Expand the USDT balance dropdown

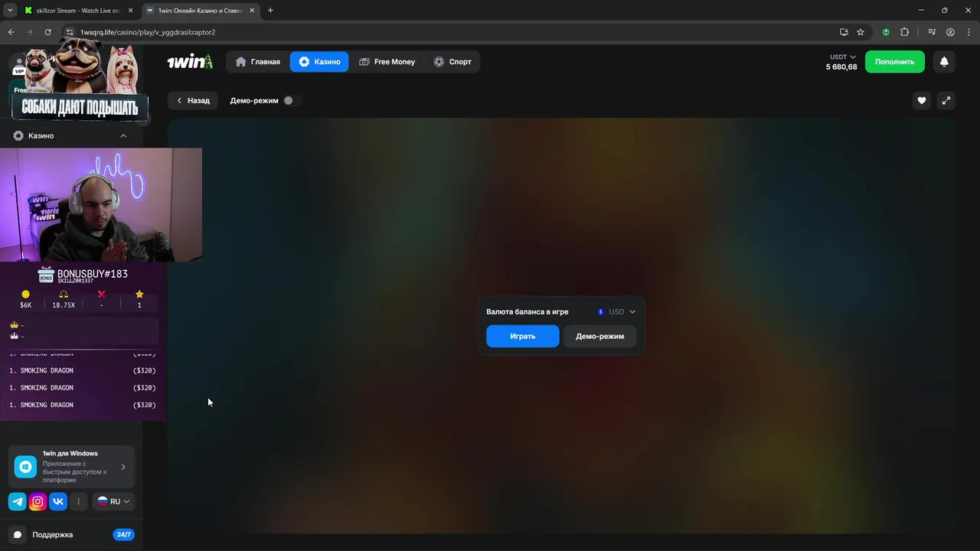[842, 57]
